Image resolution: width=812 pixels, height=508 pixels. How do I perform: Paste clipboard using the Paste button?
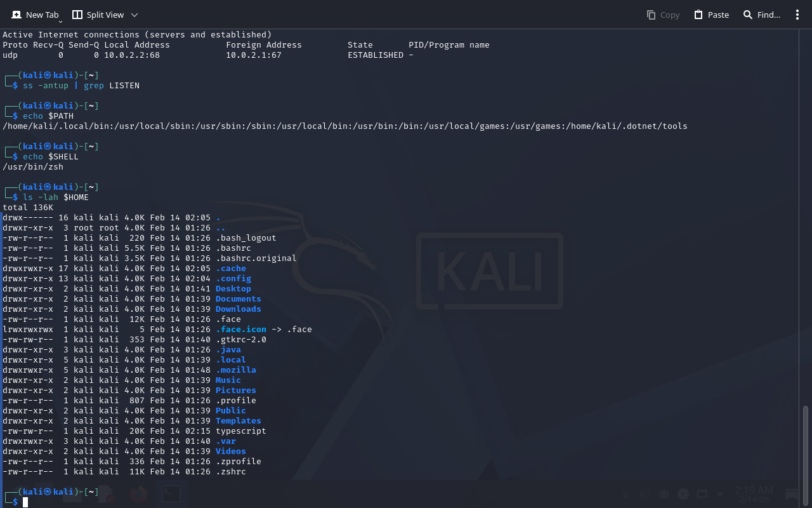tap(711, 15)
